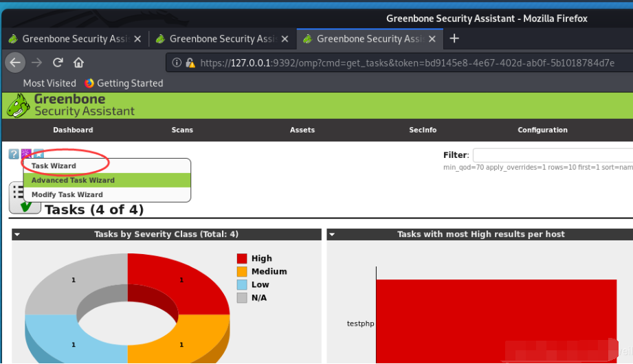Switch to the first Greenbone browser tab

click(75, 38)
